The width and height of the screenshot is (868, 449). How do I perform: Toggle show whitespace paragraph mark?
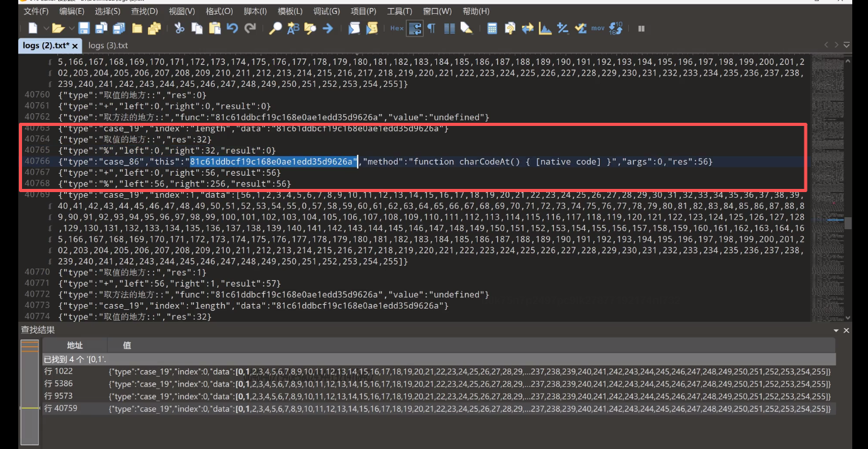(431, 28)
